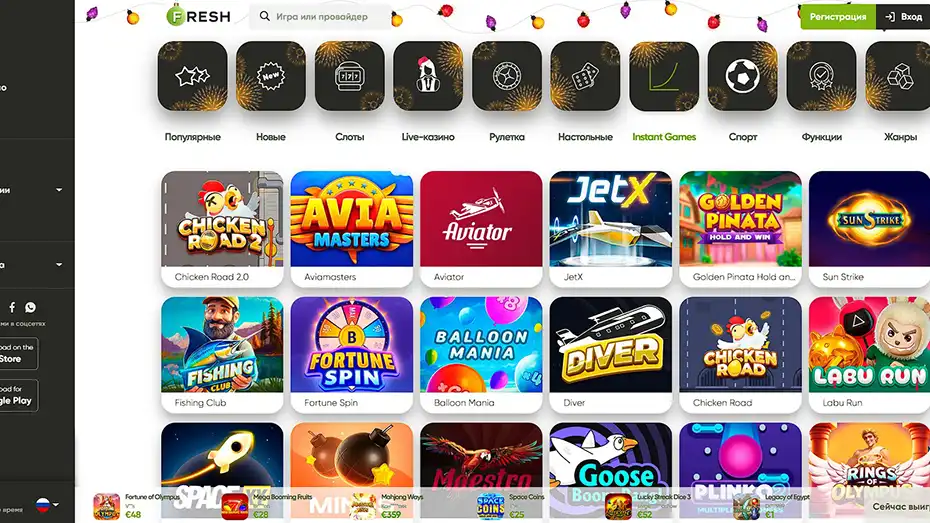The width and height of the screenshot is (930, 523).
Task: Open the Live-казино dealer icon
Action: pos(428,76)
